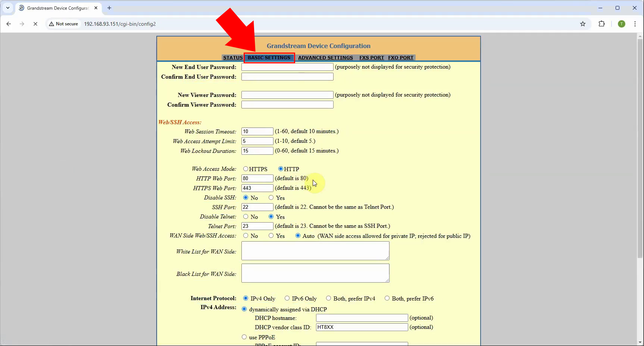Open the FXO PORT page link
644x346 pixels.
coord(400,58)
